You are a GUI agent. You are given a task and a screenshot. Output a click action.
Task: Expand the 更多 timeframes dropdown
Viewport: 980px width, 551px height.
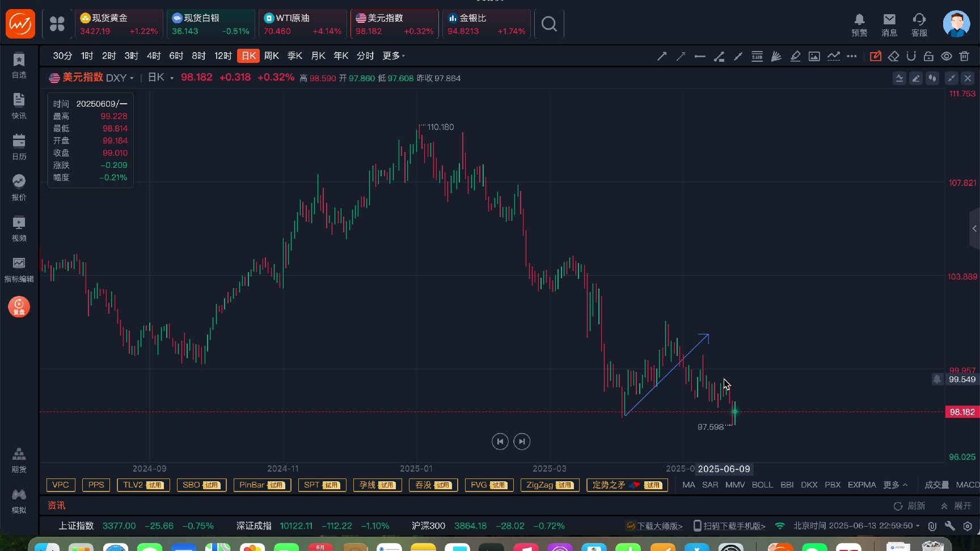[394, 56]
